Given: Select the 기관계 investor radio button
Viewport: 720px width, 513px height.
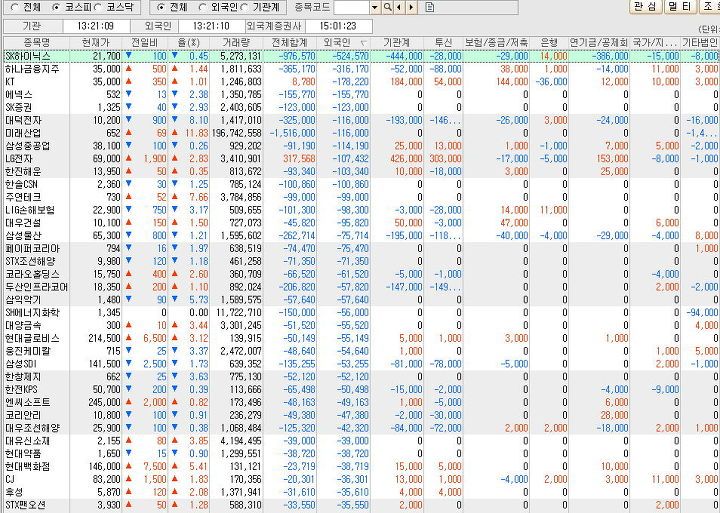Looking at the screenshot, I should tap(244, 7).
